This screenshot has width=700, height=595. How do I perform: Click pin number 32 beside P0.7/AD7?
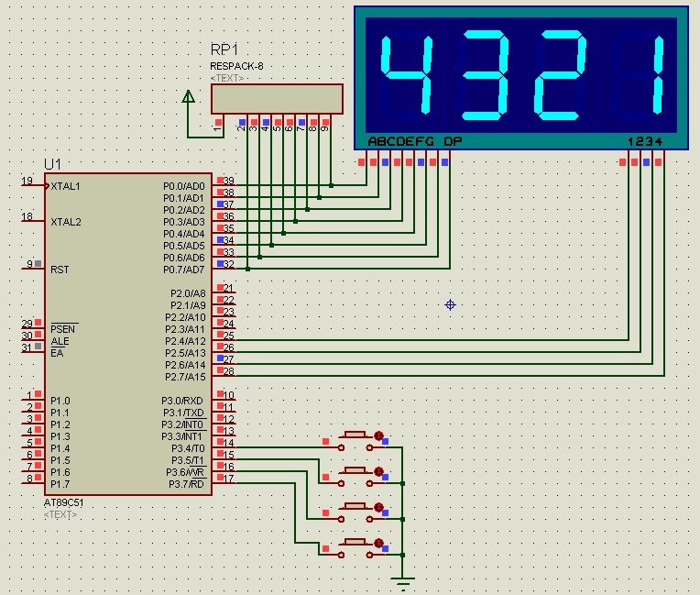click(x=228, y=264)
